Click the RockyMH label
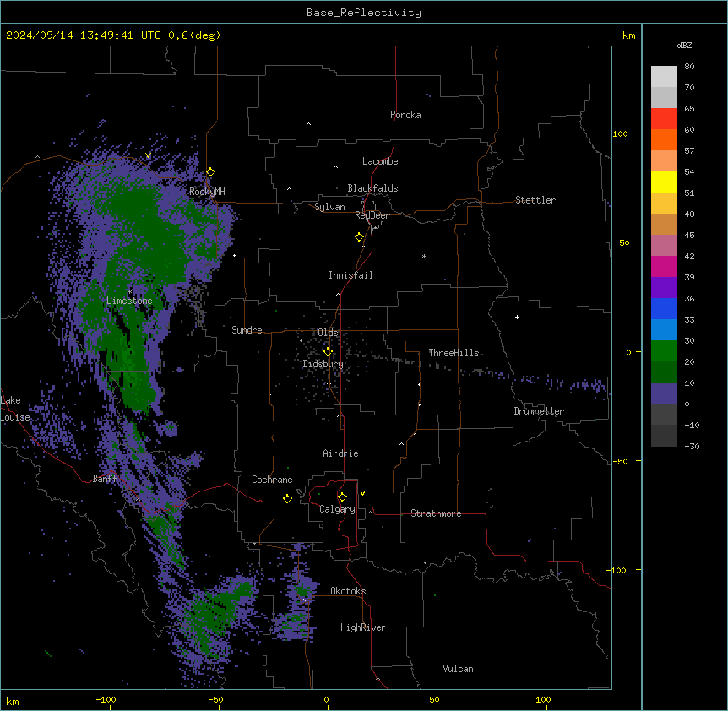Image resolution: width=728 pixels, height=711 pixels. click(207, 192)
